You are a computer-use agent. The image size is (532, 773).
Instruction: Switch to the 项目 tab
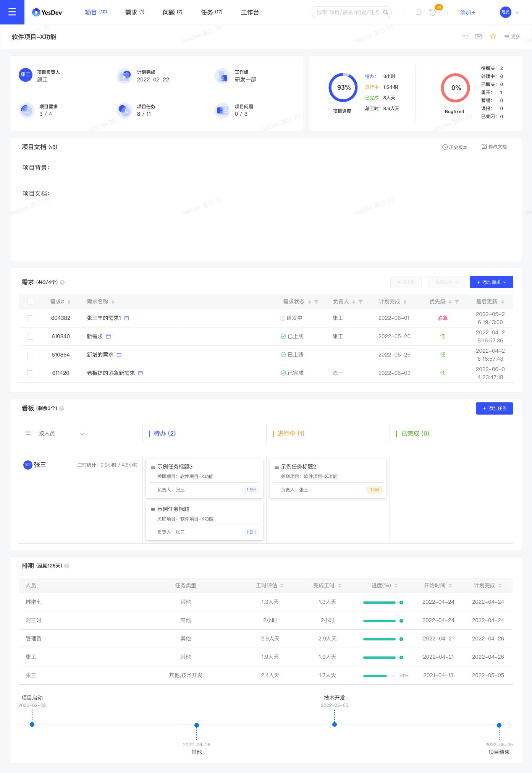pos(96,12)
